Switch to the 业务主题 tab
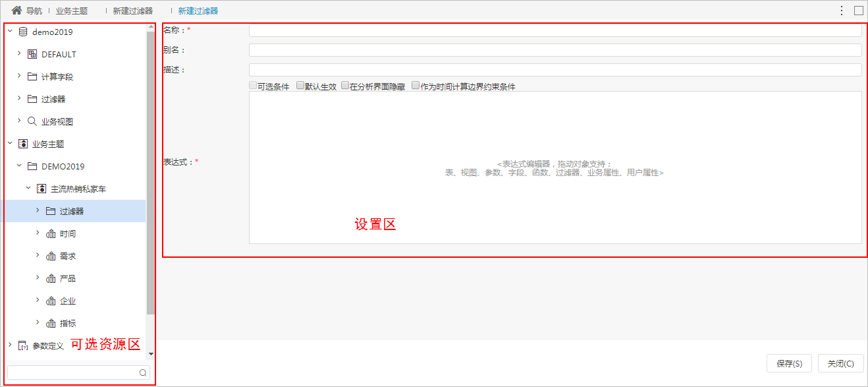Screen dimensions: 868x387 (x=72, y=11)
